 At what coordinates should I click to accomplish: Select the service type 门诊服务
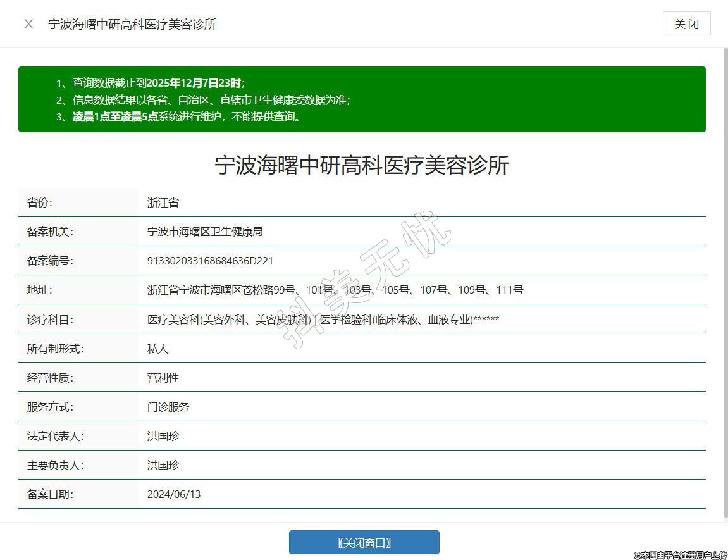tap(168, 407)
